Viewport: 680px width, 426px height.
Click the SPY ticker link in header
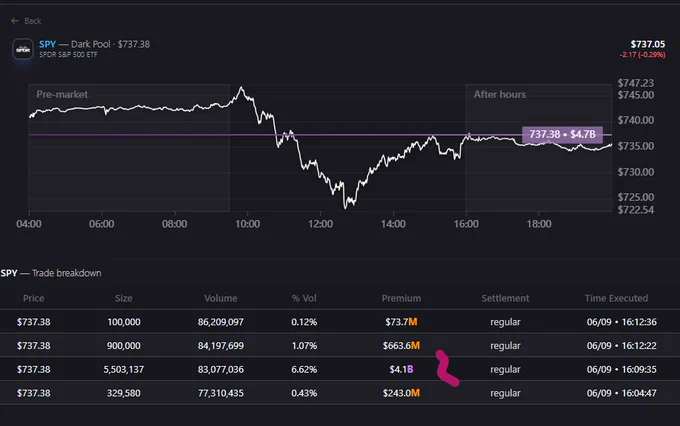[47, 44]
